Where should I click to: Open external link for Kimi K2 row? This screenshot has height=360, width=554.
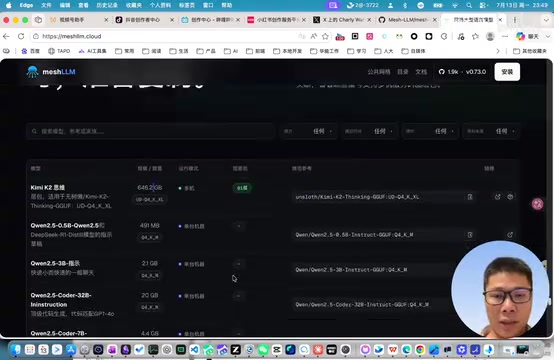tap(497, 197)
